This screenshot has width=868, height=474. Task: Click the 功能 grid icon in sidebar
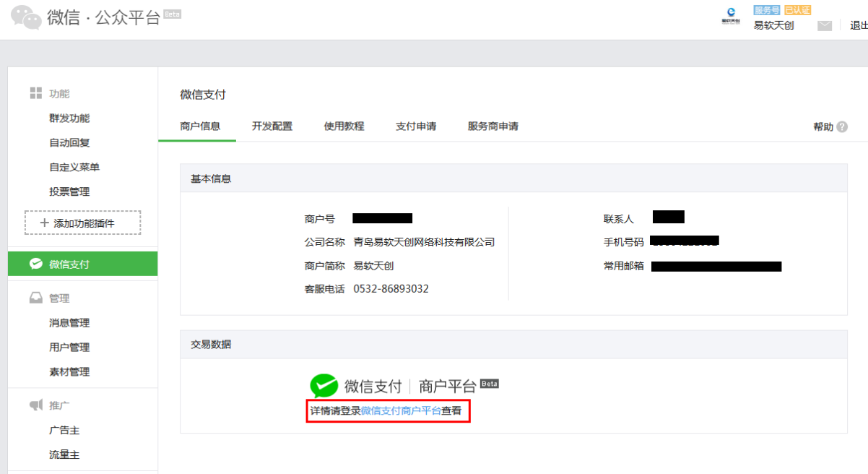point(35,93)
